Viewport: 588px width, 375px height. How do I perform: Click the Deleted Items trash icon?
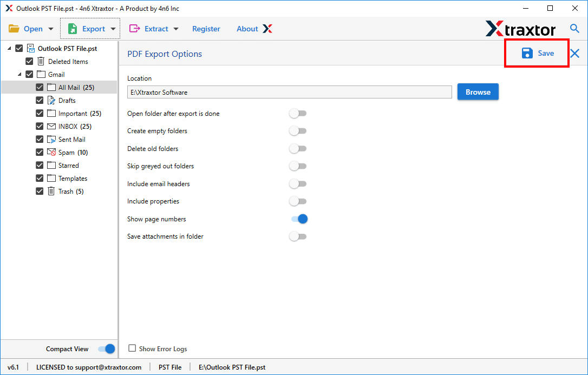[41, 61]
